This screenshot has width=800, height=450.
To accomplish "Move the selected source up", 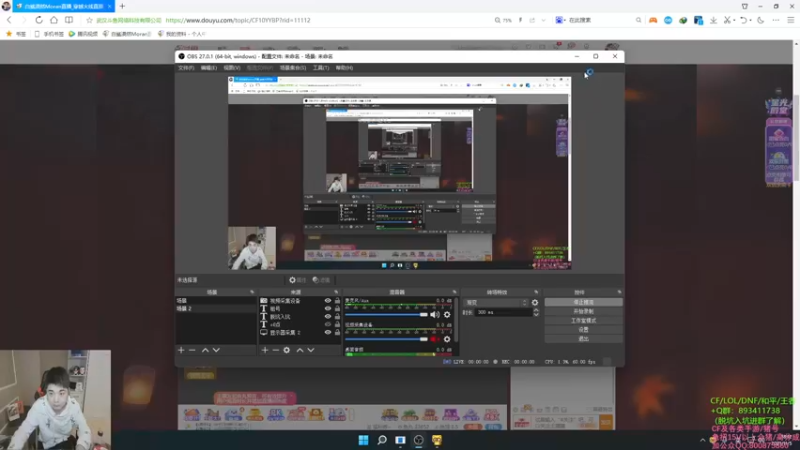I will [300, 350].
